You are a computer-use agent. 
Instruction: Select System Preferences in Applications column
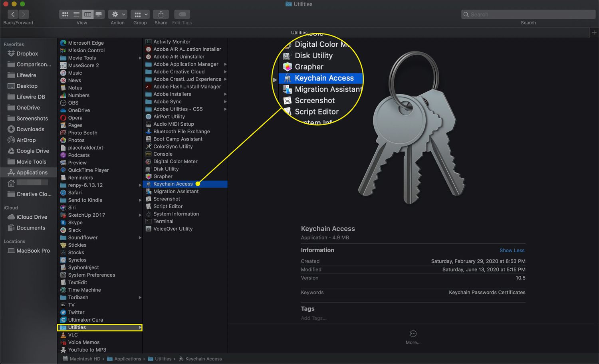point(91,275)
